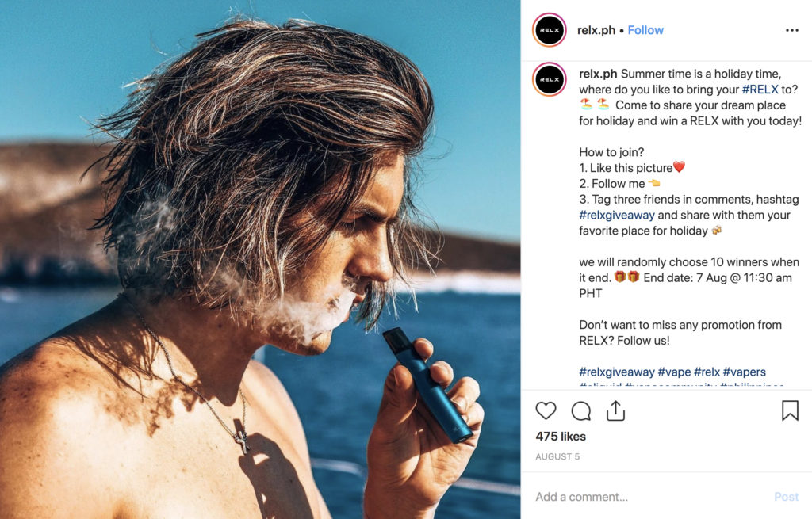This screenshot has width=812, height=519.
Task: Click the RELX profile avatar in header
Action: (x=550, y=30)
